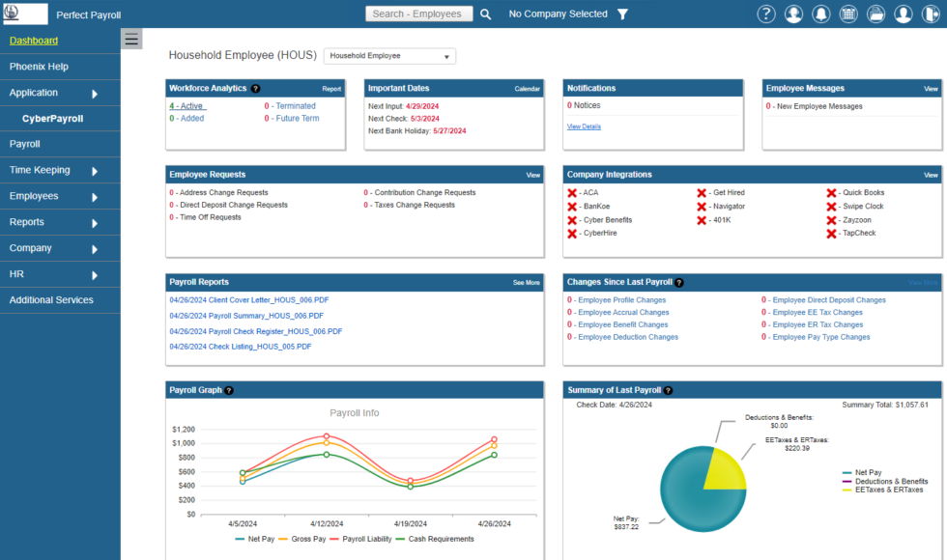The image size is (947, 560).
Task: Click the headset support agent icon
Action: tap(793, 14)
